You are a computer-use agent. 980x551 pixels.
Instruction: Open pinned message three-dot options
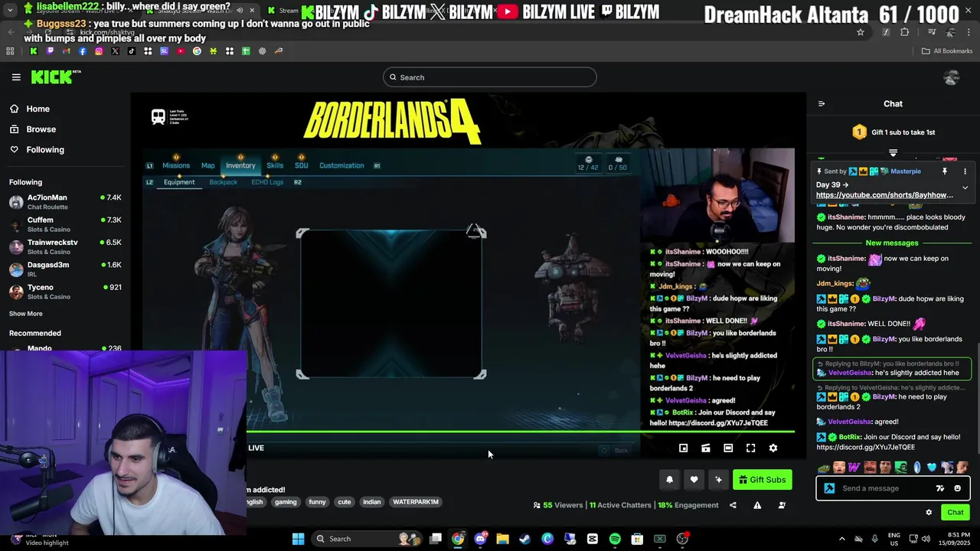(x=965, y=171)
